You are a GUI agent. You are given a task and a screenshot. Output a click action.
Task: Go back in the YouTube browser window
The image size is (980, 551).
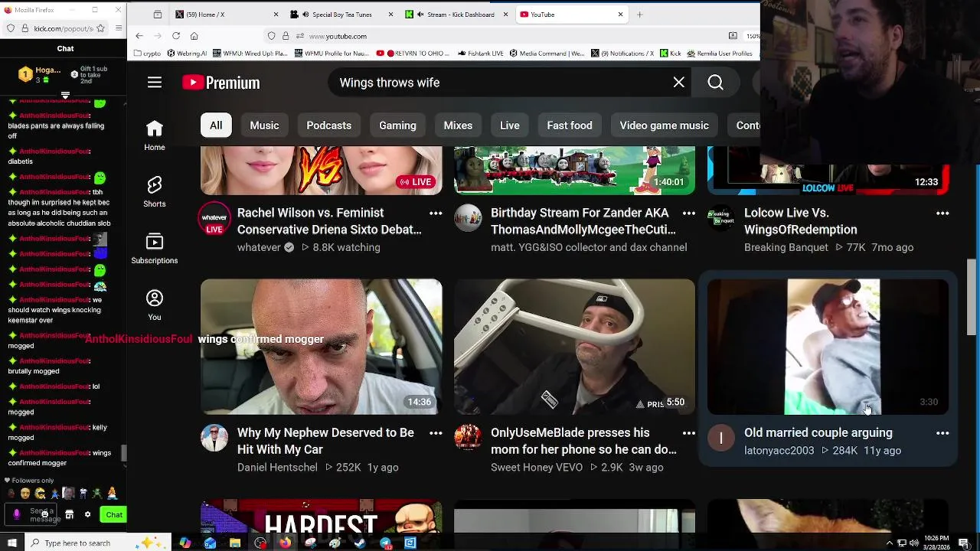[139, 36]
